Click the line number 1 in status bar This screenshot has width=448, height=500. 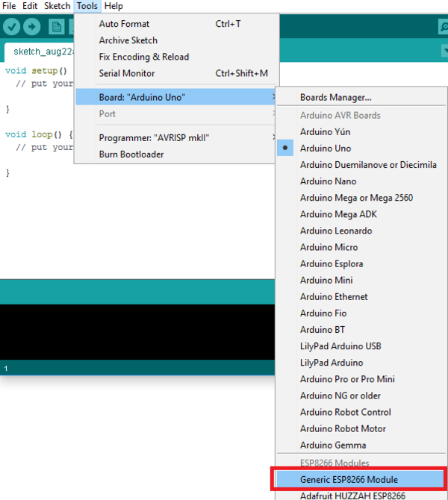click(x=6, y=369)
